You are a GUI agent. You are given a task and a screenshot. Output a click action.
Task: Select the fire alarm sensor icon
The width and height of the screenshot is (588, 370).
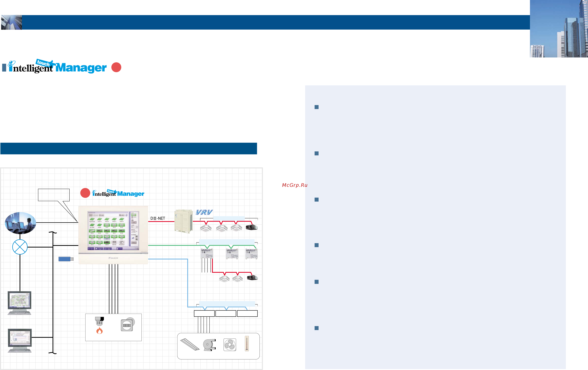tap(99, 321)
